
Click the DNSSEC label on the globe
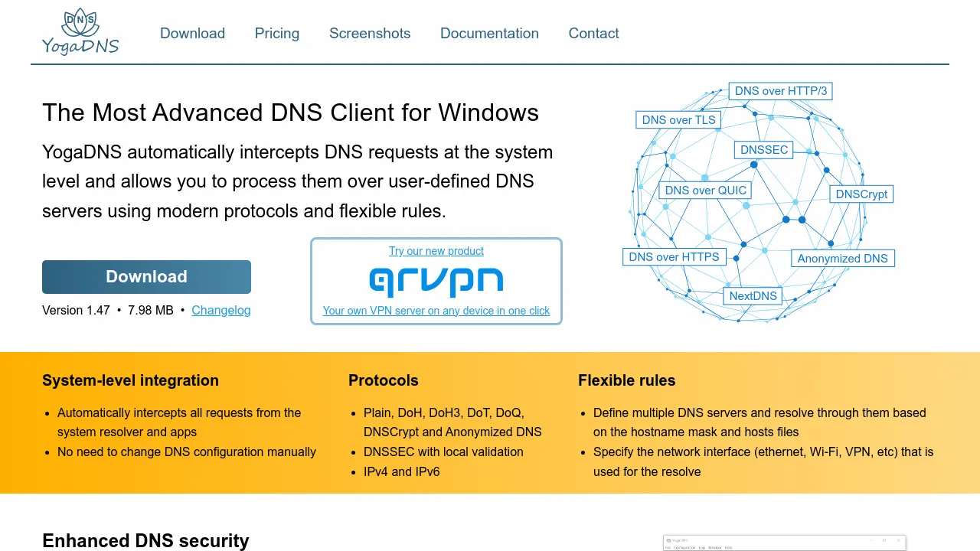coord(764,150)
